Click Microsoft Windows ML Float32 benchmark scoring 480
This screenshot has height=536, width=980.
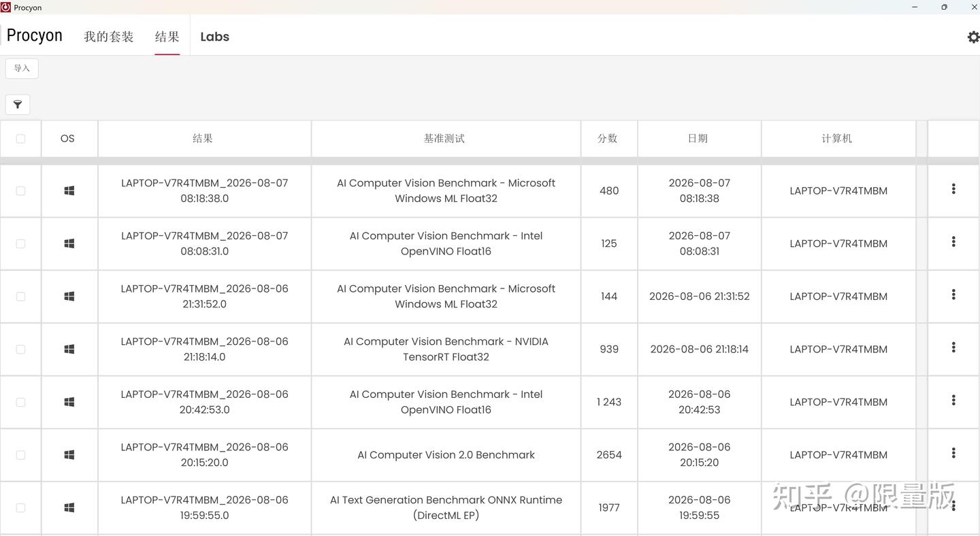tap(446, 191)
